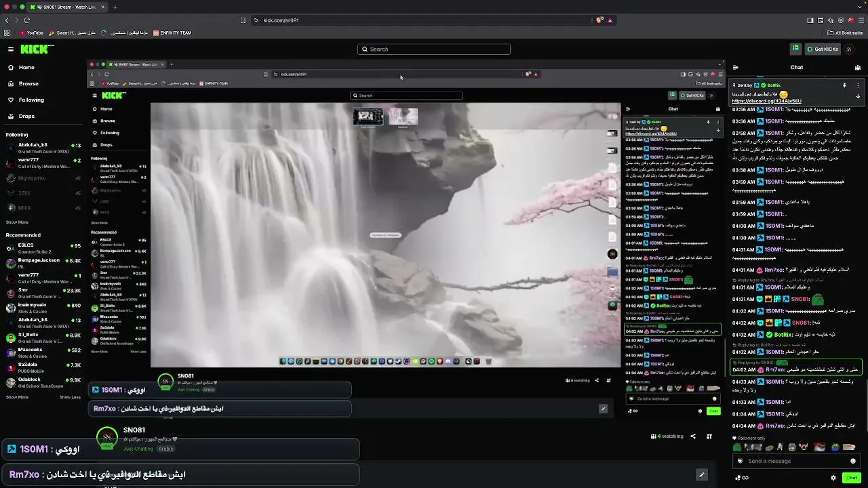Image resolution: width=868 pixels, height=488 pixels.
Task: Focus the Kick search field
Action: (x=434, y=49)
